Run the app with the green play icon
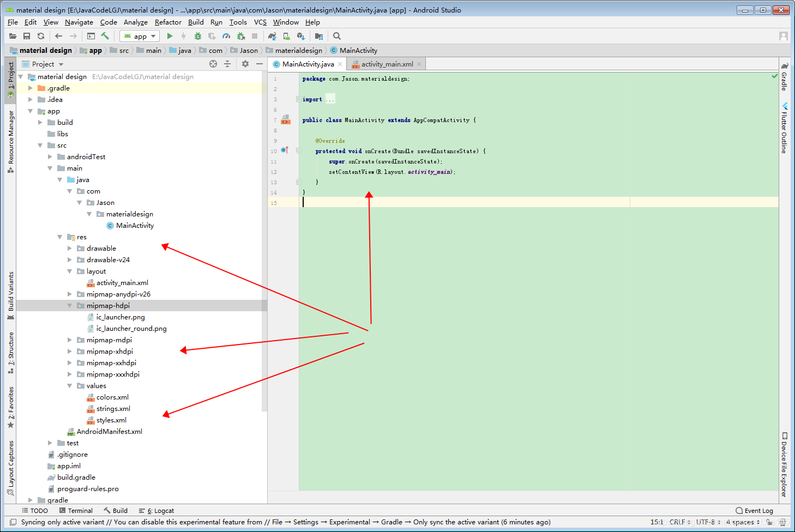The height and width of the screenshot is (532, 795). click(x=170, y=36)
